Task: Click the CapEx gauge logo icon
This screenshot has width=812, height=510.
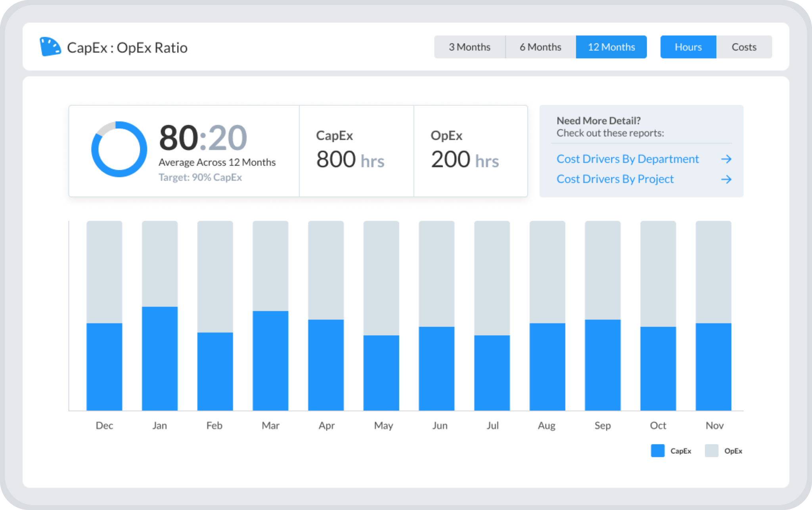Action: click(50, 47)
